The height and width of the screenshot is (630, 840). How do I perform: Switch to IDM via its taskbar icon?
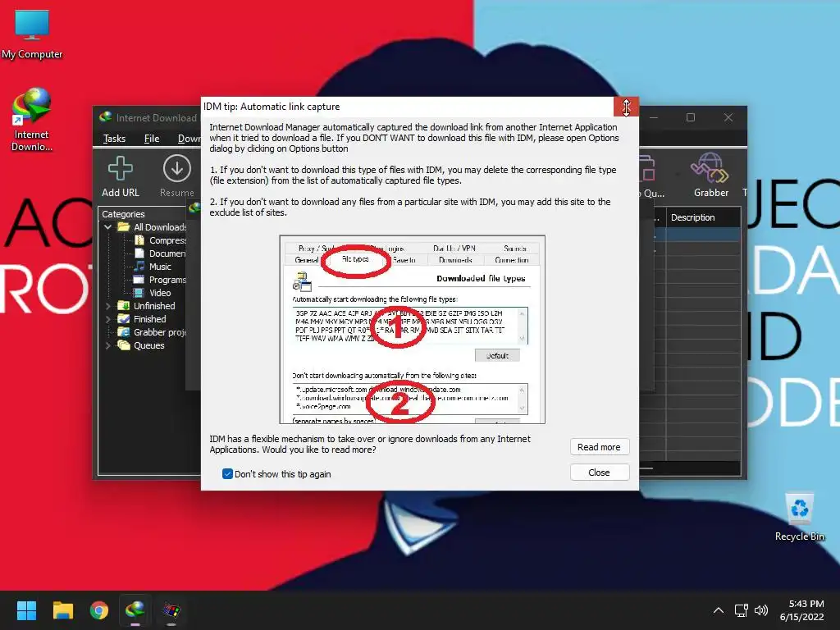[x=135, y=610]
